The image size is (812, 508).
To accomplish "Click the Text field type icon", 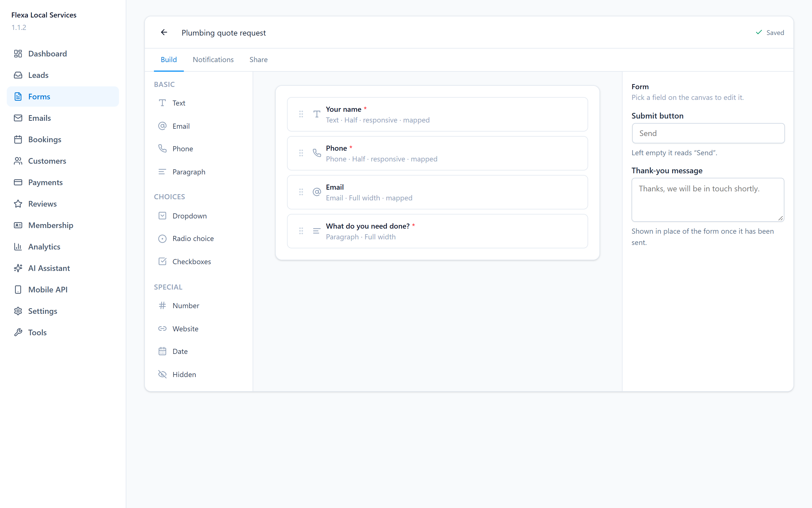I will tap(162, 103).
